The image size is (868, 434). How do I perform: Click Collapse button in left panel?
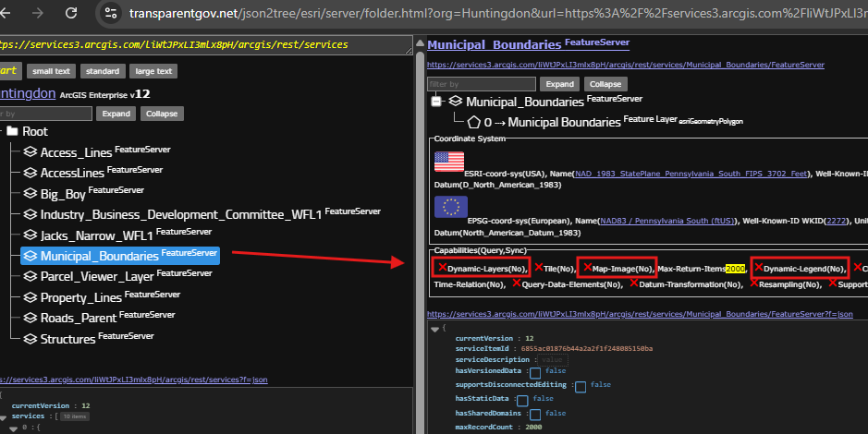coord(162,114)
